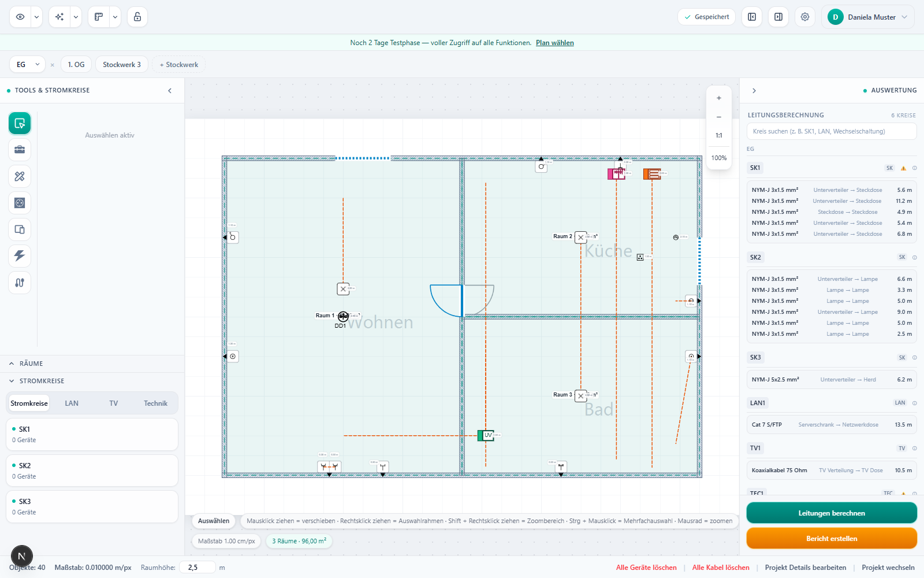The image size is (924, 578).
Task: Collapse the Auswertung panel chevron
Action: point(754,91)
